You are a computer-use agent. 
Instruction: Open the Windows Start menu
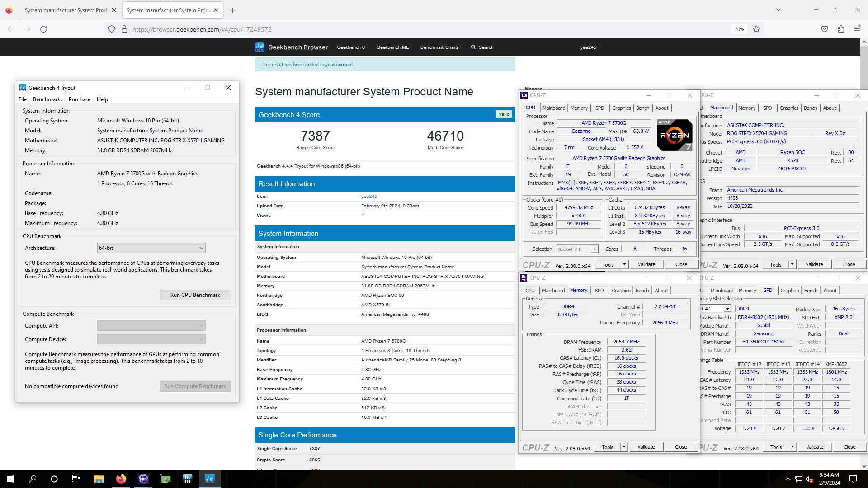pyautogui.click(x=11, y=479)
